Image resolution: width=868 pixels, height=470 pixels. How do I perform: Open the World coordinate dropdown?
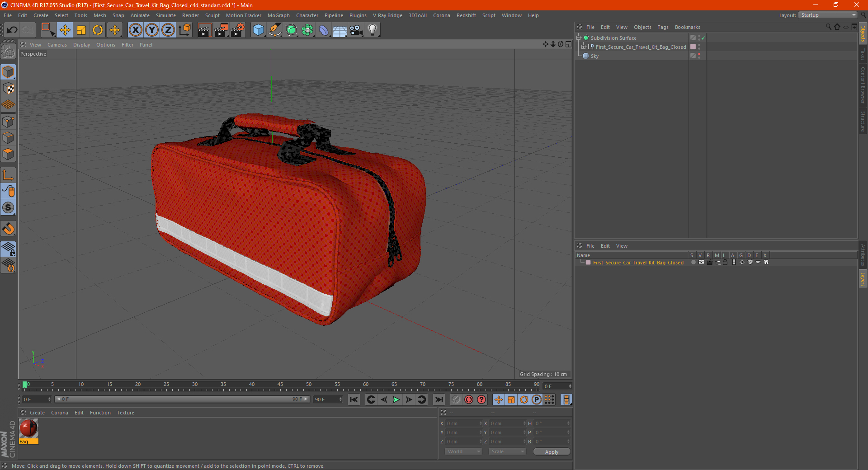tap(463, 451)
